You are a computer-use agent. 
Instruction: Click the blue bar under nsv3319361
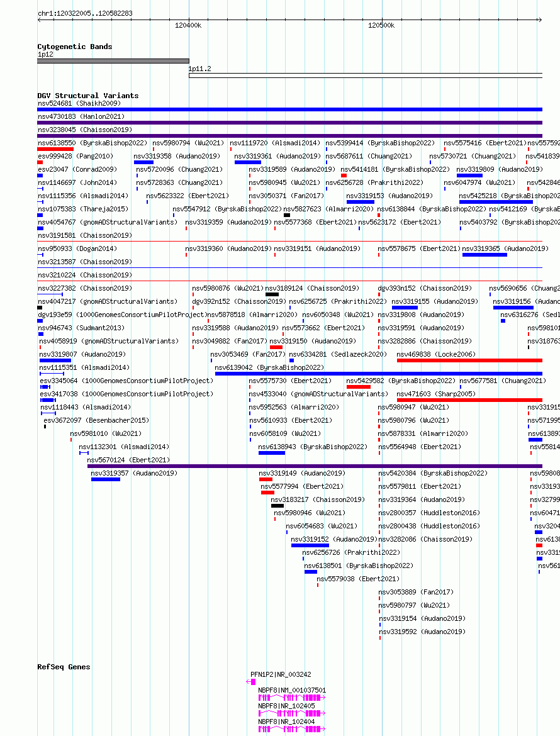[248, 162]
